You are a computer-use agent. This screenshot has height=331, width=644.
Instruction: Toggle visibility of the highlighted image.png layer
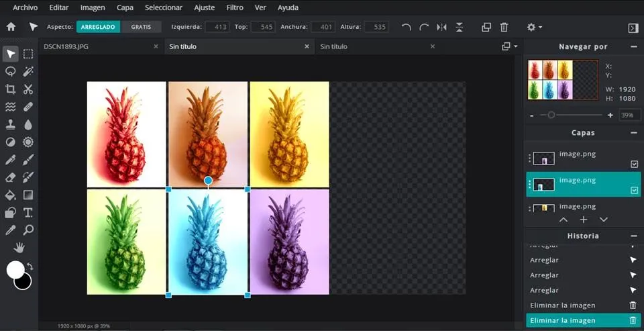[634, 191]
